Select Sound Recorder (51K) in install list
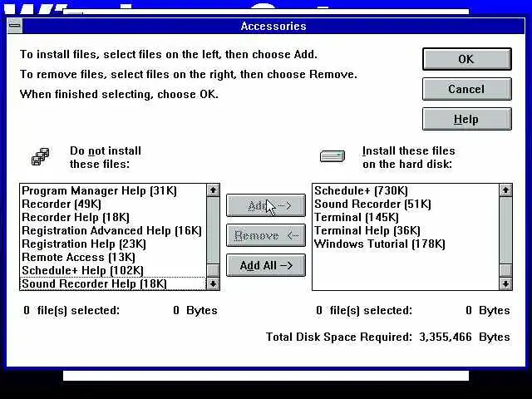532x399 pixels. 406,204
